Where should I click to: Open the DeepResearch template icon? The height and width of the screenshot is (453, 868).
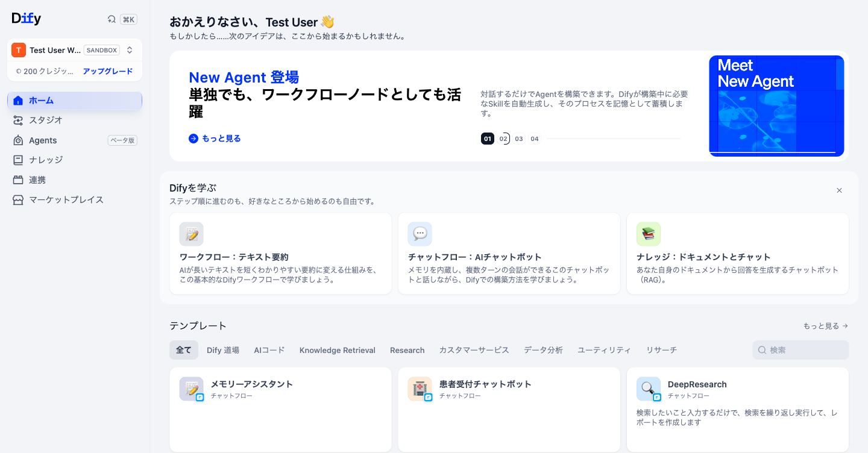(649, 389)
